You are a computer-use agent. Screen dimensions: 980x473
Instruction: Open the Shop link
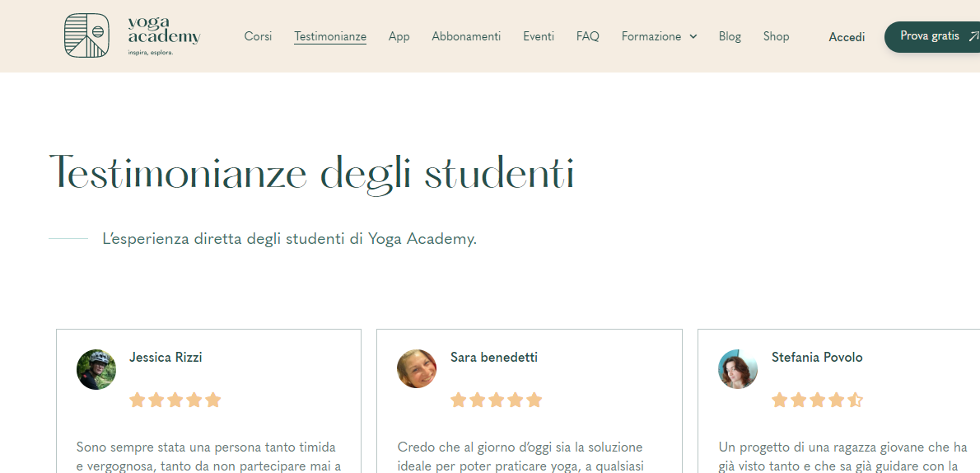coord(777,37)
